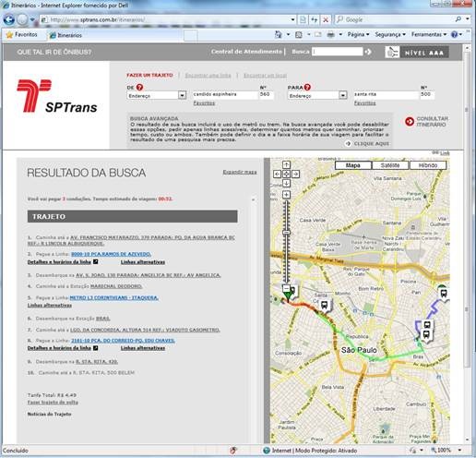The height and width of the screenshot is (458, 476).
Task: Pan the map right with the arrow
Action: pyautogui.click(x=295, y=175)
